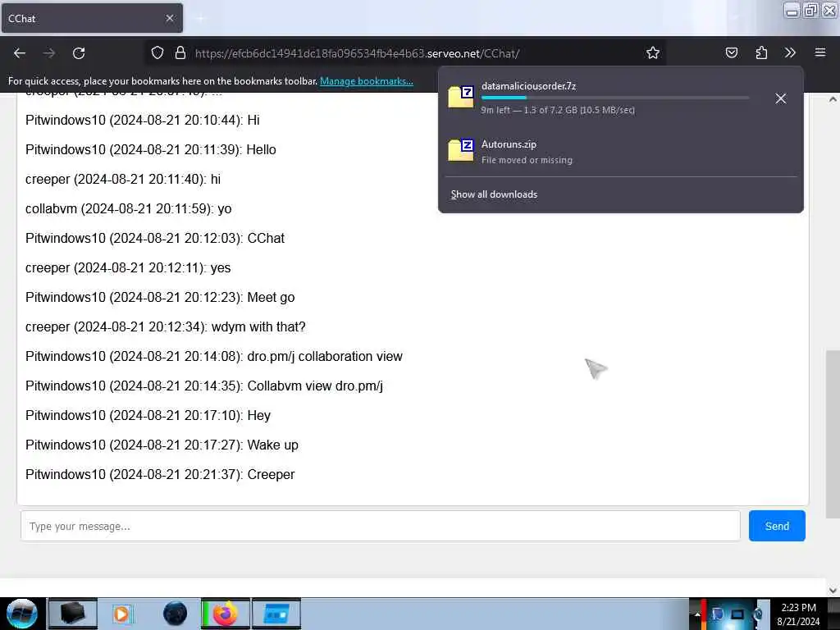Go forward to the next page
This screenshot has width=840, height=630.
[49, 53]
